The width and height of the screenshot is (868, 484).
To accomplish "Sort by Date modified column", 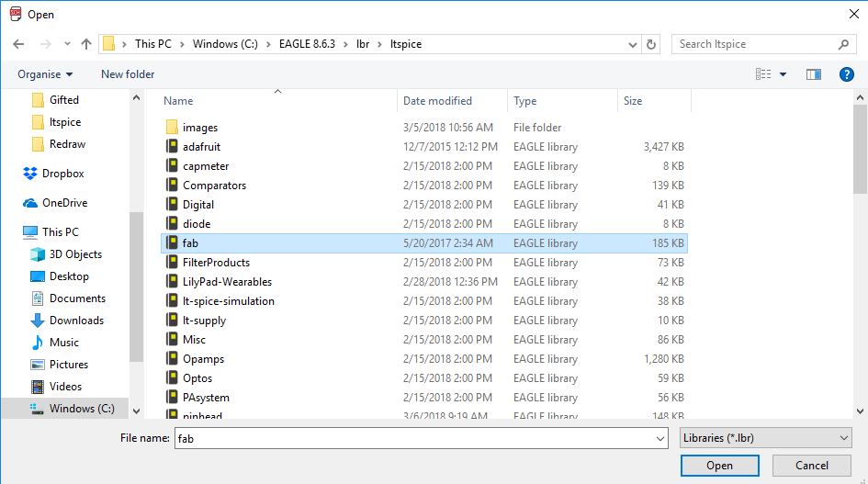I will click(x=437, y=101).
